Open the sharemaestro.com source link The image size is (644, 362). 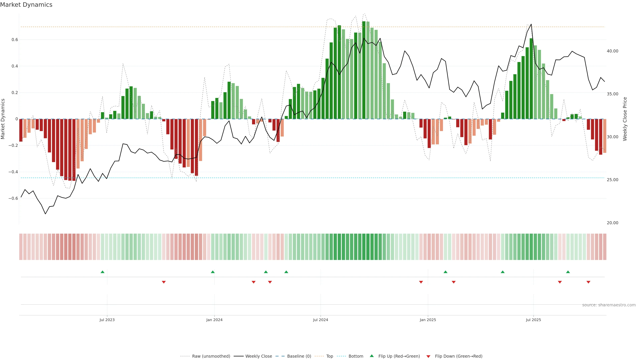(x=609, y=305)
